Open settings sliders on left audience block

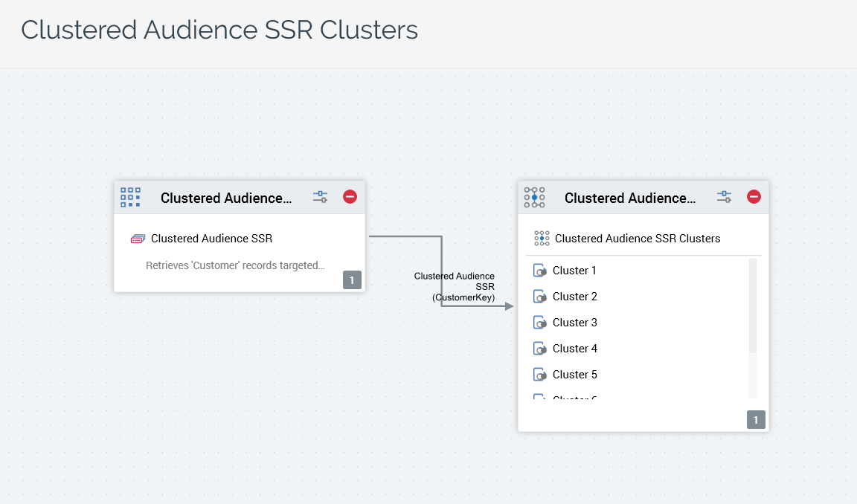coord(320,197)
